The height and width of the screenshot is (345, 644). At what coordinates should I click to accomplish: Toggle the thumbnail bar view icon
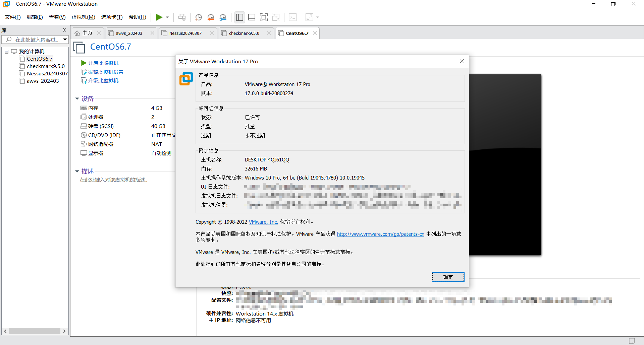[x=252, y=17]
